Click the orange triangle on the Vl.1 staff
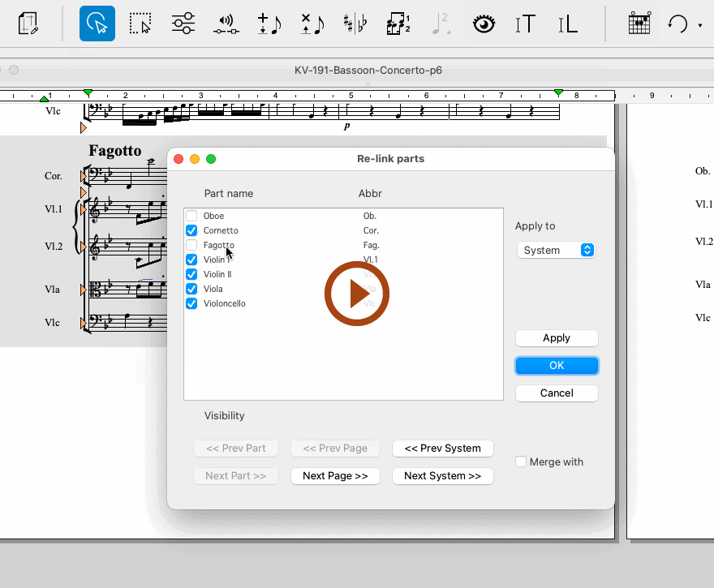 (84, 210)
